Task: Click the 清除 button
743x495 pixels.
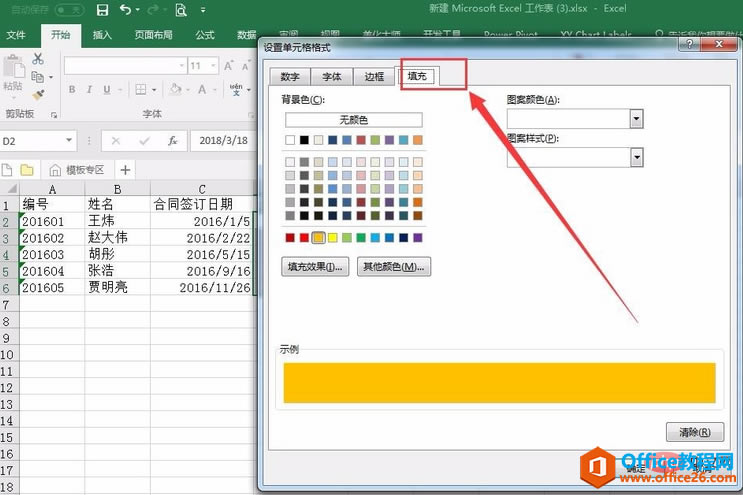Action: tap(694, 432)
